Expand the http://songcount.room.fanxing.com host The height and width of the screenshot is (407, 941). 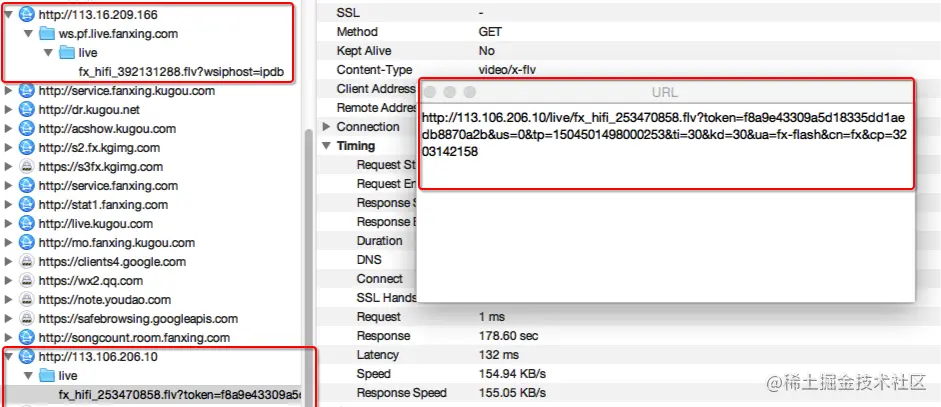click(8, 338)
